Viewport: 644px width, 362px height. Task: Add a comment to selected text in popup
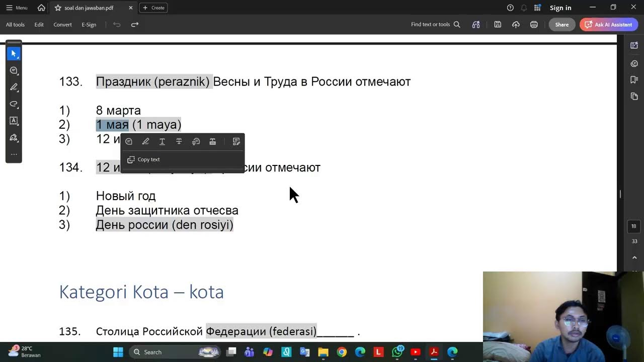[x=129, y=142]
